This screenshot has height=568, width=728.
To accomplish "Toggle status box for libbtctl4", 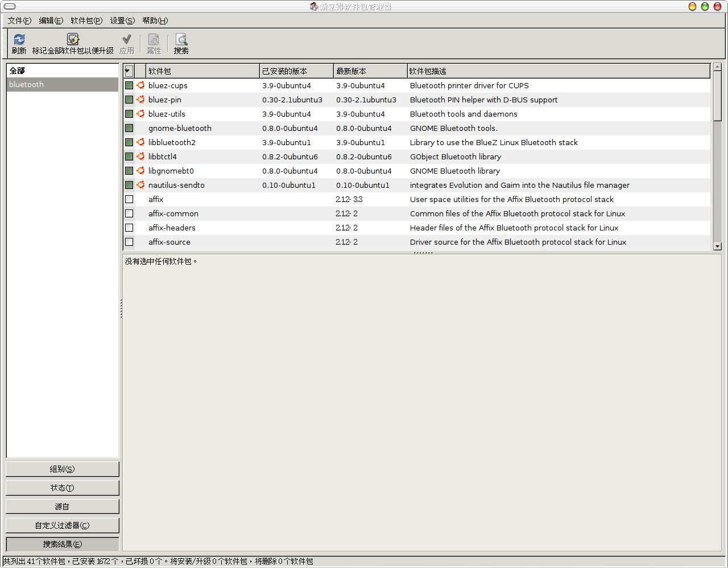I will coord(129,157).
